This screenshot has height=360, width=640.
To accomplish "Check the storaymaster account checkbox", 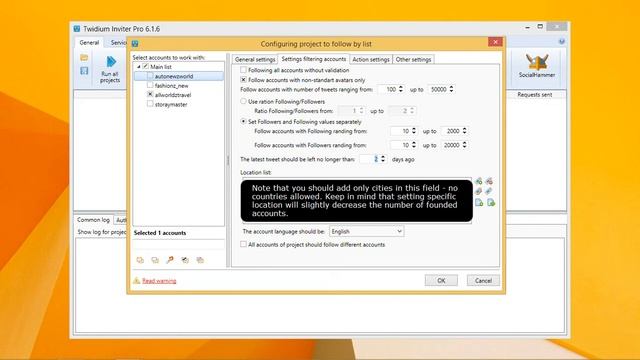I will (x=150, y=104).
